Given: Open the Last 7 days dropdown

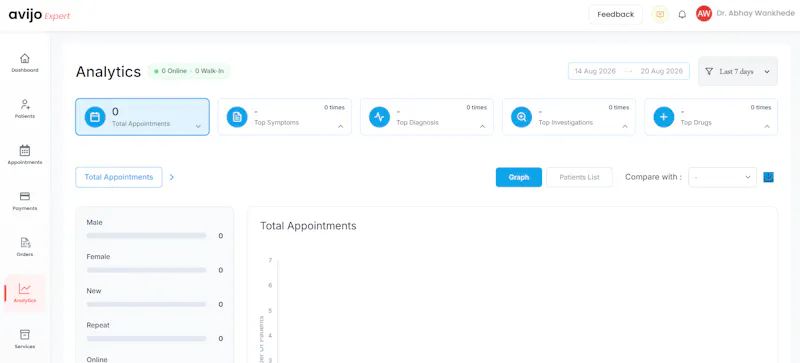Looking at the screenshot, I should click(738, 71).
